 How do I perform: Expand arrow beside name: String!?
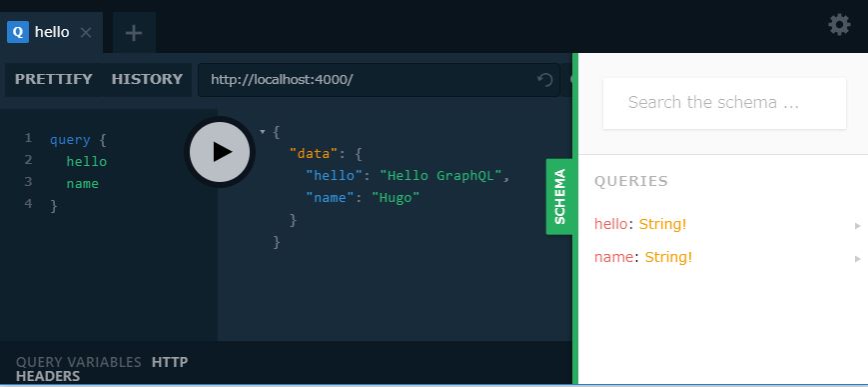(x=857, y=258)
